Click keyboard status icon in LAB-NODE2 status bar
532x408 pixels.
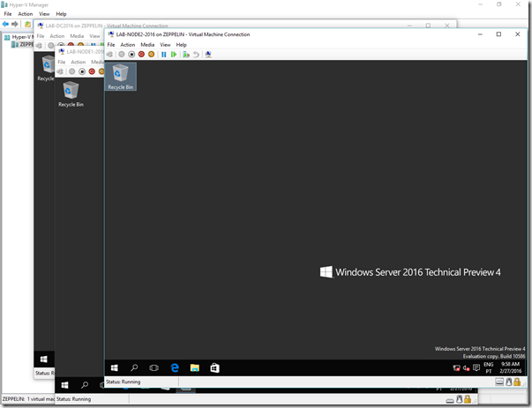[x=499, y=382]
